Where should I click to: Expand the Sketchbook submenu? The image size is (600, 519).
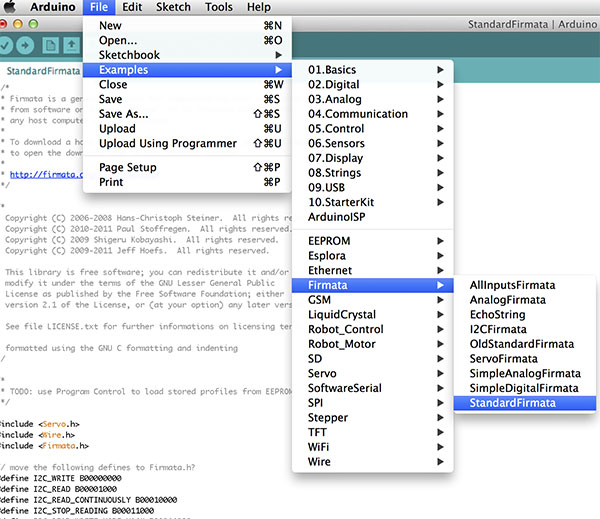click(129, 55)
